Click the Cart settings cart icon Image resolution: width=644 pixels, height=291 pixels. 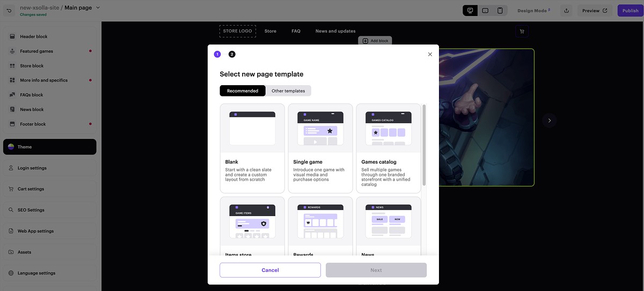[x=11, y=189]
